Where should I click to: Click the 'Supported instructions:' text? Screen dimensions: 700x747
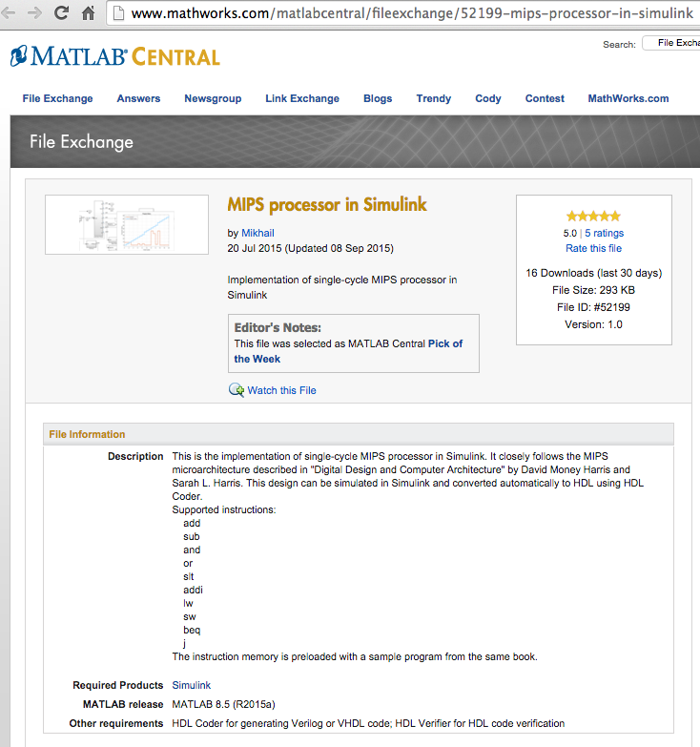tap(224, 509)
